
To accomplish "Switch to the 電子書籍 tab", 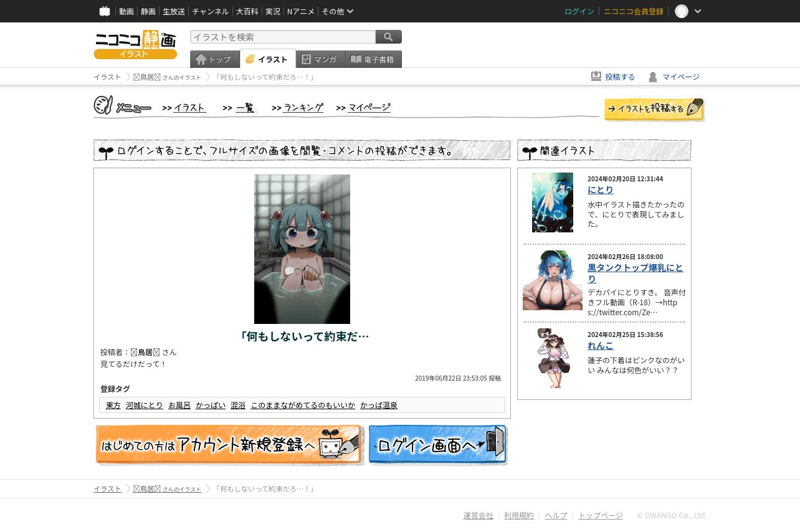I will click(x=374, y=59).
